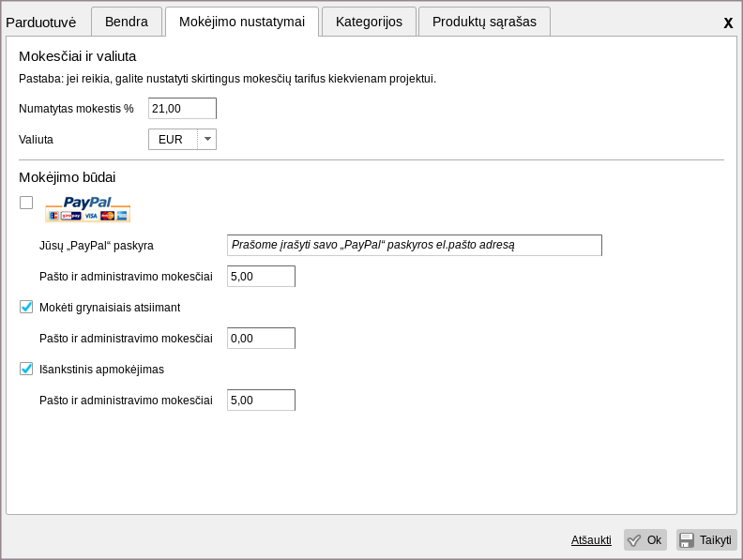Focus the PayPal paskyra email field
Screen dimensions: 743x560
pyautogui.click(x=414, y=245)
